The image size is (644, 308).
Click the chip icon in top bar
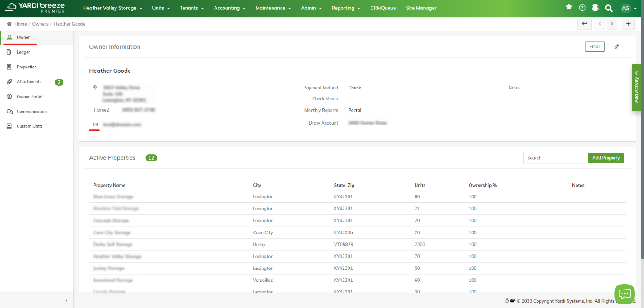pos(595,8)
